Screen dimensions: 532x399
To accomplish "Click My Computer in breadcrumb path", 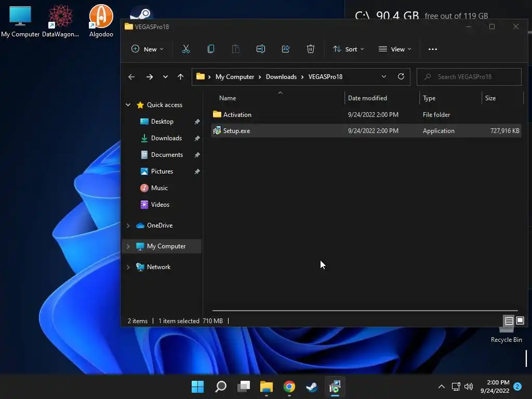I will (234, 77).
